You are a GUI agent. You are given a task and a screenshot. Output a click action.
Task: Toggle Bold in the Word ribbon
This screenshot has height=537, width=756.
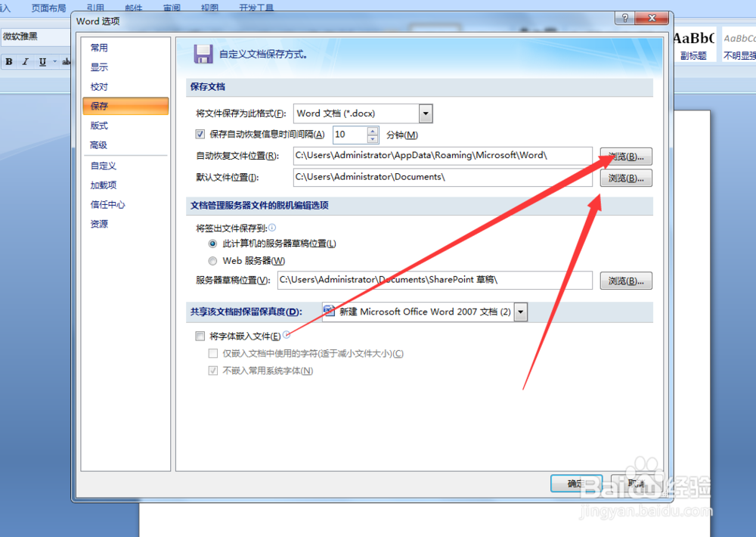point(9,62)
